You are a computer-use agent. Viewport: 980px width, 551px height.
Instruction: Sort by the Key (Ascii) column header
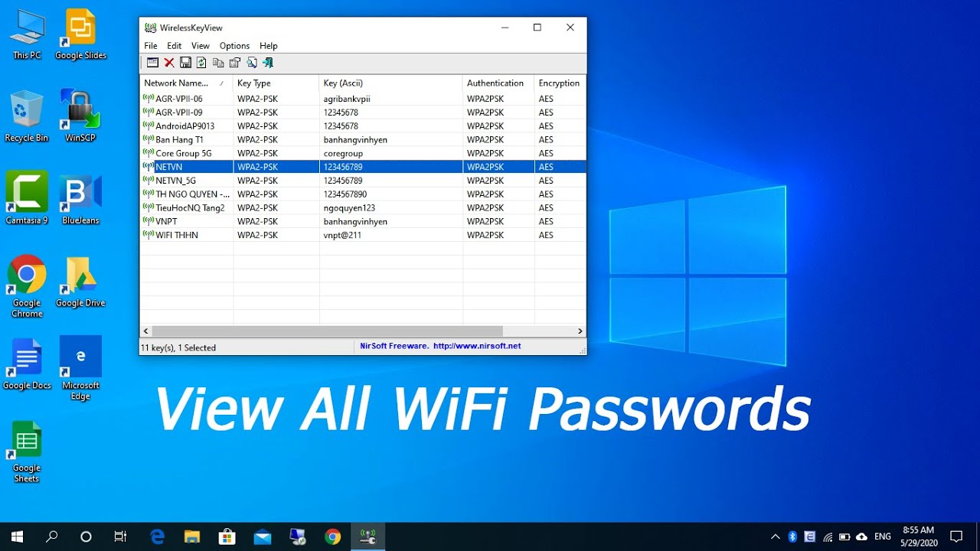tap(390, 83)
